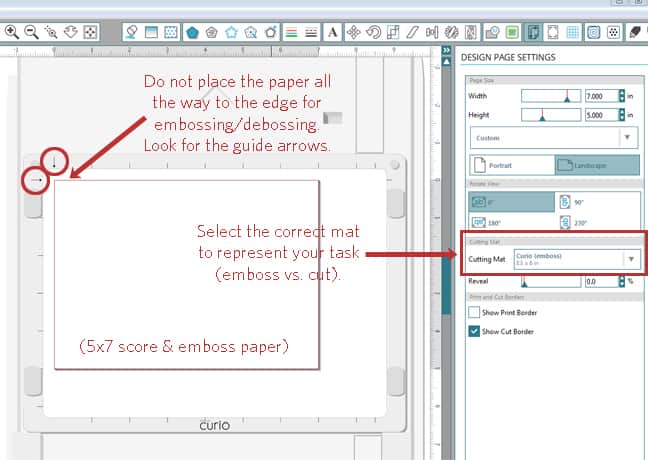The width and height of the screenshot is (648, 460).
Task: Open the Scale panel icon
Action: coord(393,32)
